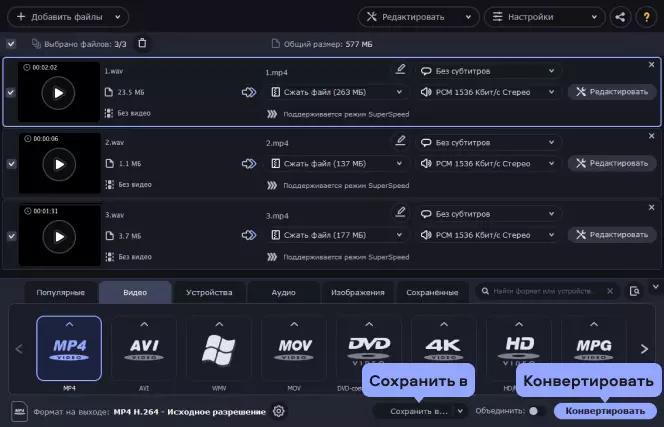Screen dimensions: 664x427
Task: Expand AVI format presets chevron
Action: point(144,324)
